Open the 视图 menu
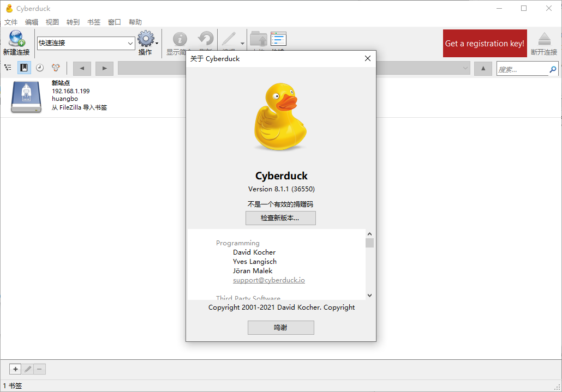 [x=52, y=22]
